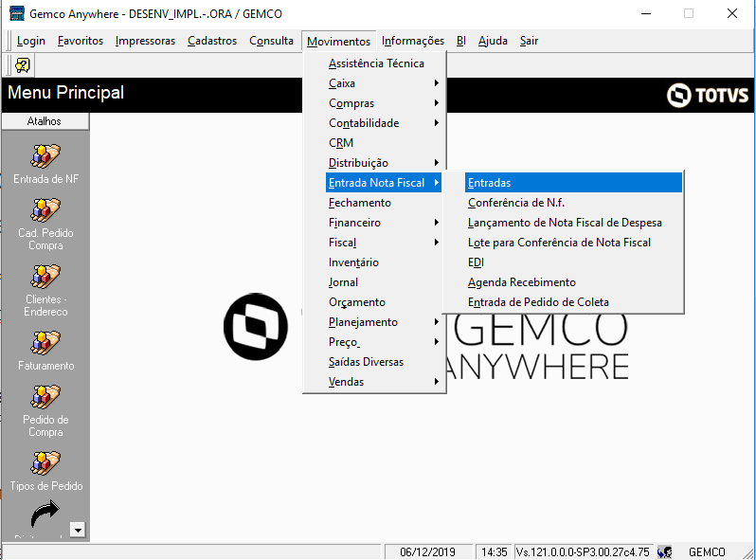Open the Login menu
The height and width of the screenshot is (560, 756).
coord(31,41)
